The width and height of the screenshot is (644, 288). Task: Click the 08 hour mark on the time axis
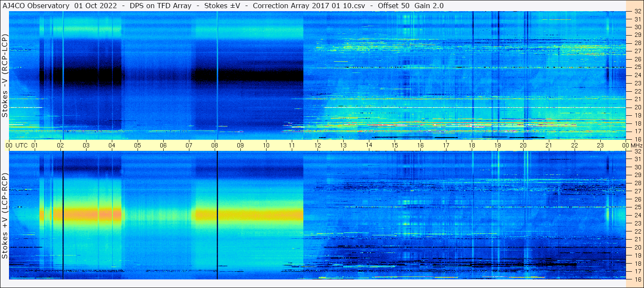(215, 145)
